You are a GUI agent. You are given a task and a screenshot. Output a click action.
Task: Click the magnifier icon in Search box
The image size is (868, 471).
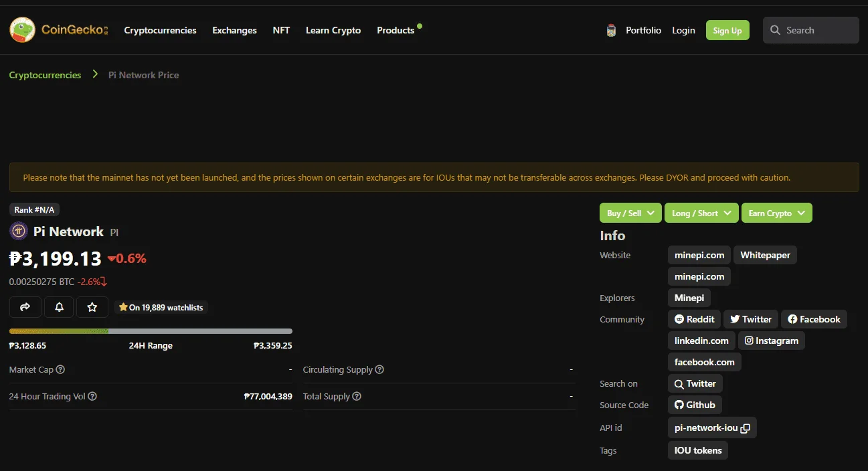pyautogui.click(x=775, y=30)
